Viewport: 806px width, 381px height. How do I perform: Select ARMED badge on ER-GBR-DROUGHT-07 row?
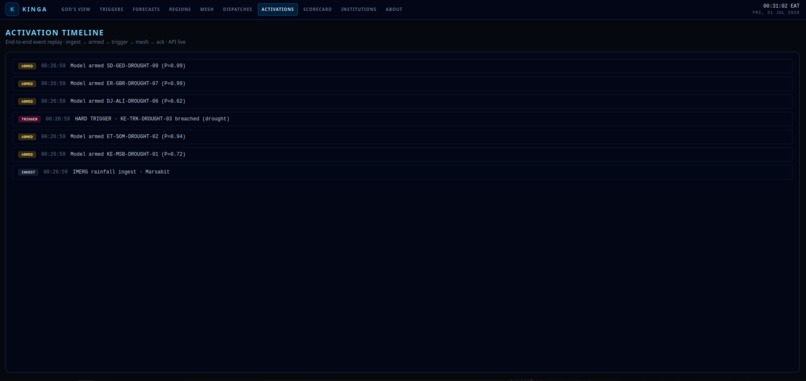tap(27, 84)
